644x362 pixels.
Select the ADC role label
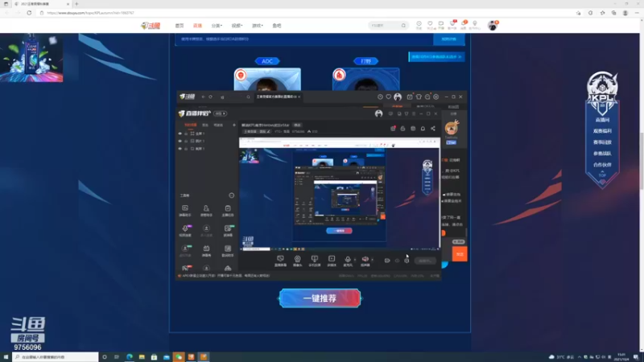[267, 61]
